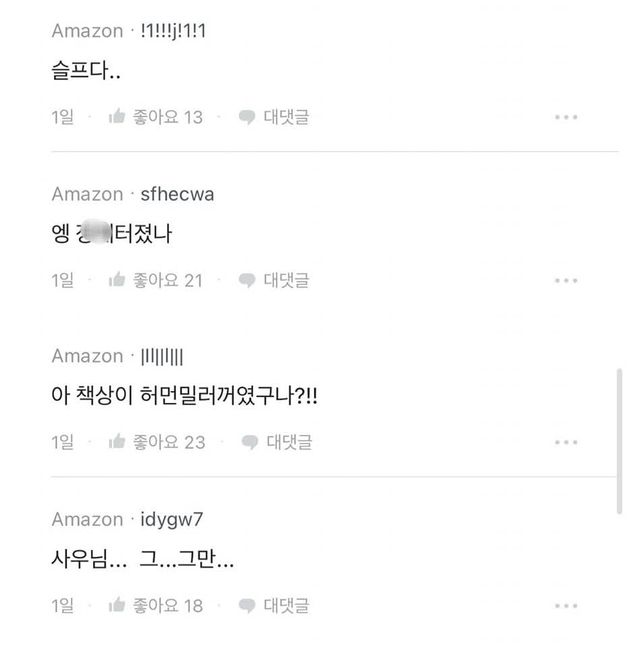Tap thumbs-up icon on idygw7's comment
640x647 pixels.
117,605
